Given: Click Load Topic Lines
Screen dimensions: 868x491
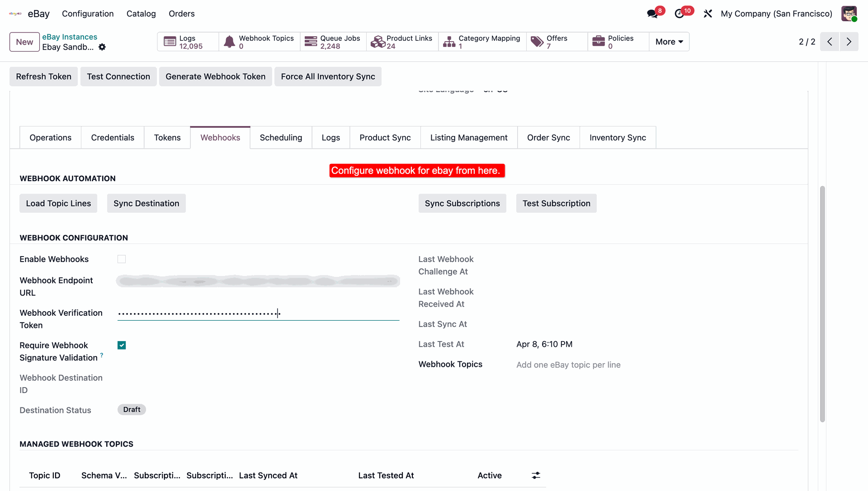Looking at the screenshot, I should [x=58, y=203].
